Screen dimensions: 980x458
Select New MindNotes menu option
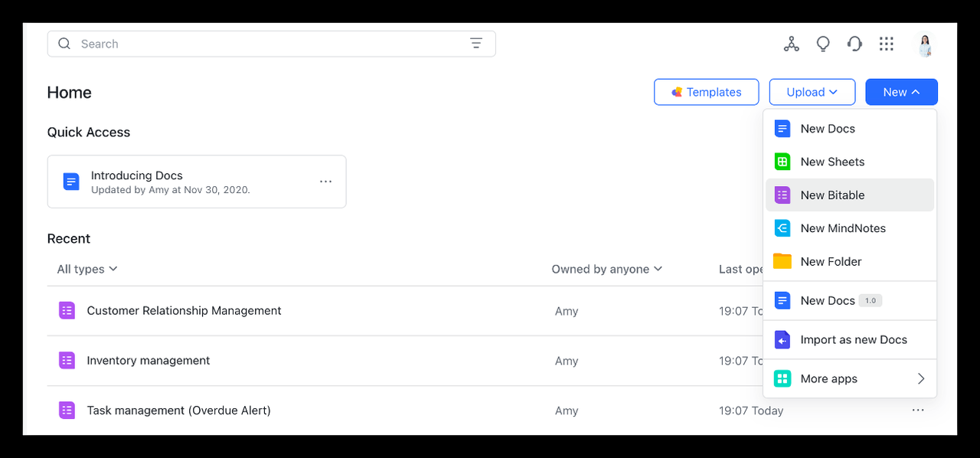[842, 228]
